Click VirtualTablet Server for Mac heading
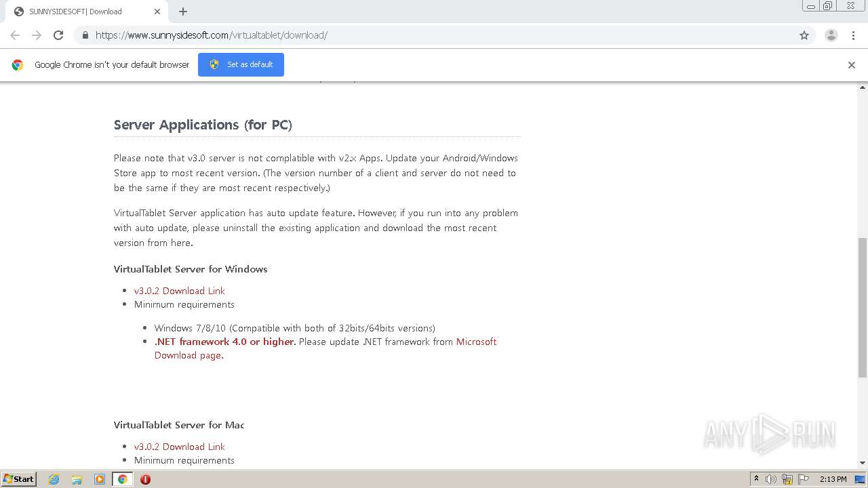This screenshot has height=488, width=868. [179, 425]
